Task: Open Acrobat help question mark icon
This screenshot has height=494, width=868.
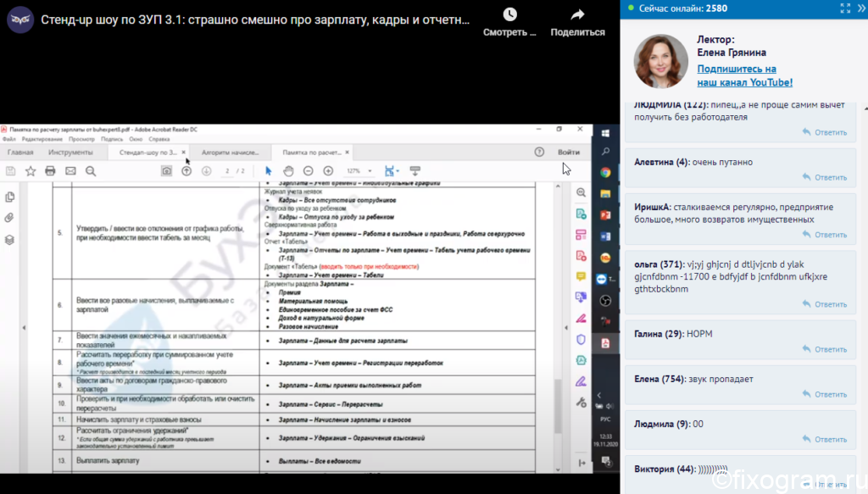Action: (x=539, y=153)
